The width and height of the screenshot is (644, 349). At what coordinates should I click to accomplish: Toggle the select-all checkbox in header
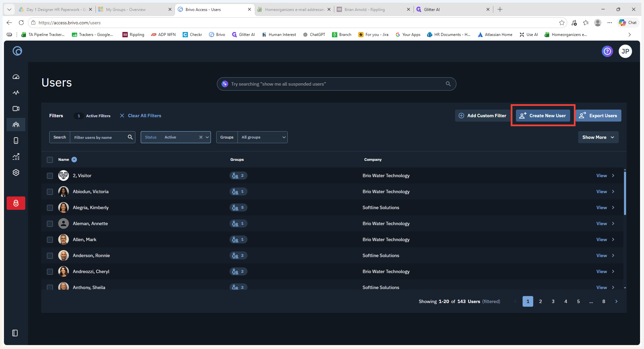pos(50,160)
